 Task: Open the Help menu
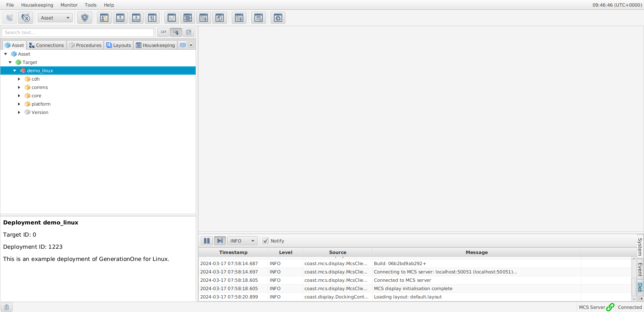(x=109, y=5)
